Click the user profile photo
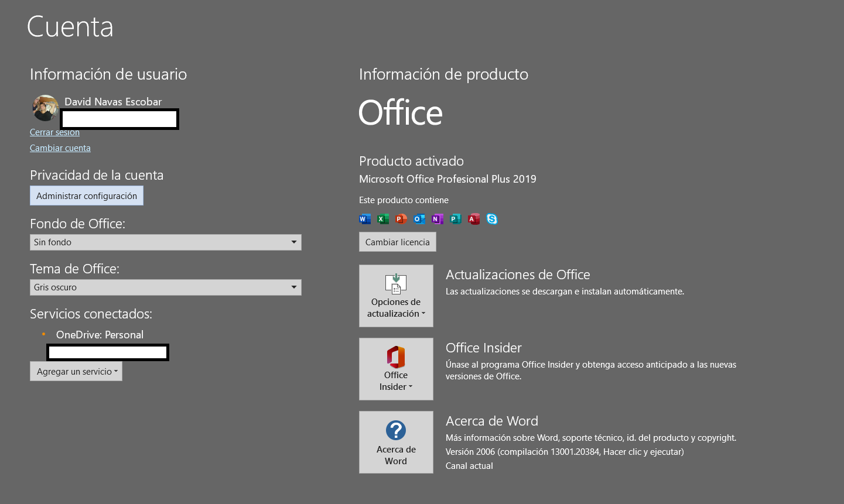Screen dimensions: 844x504 click(46, 108)
